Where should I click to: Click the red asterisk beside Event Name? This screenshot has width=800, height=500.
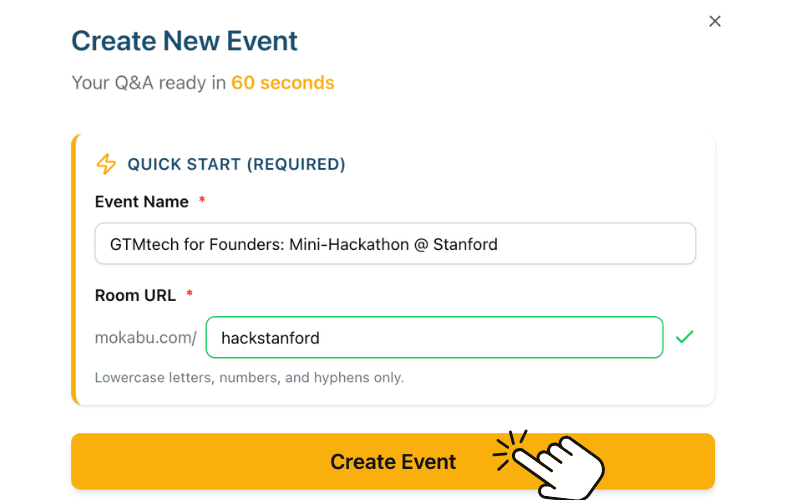(202, 201)
